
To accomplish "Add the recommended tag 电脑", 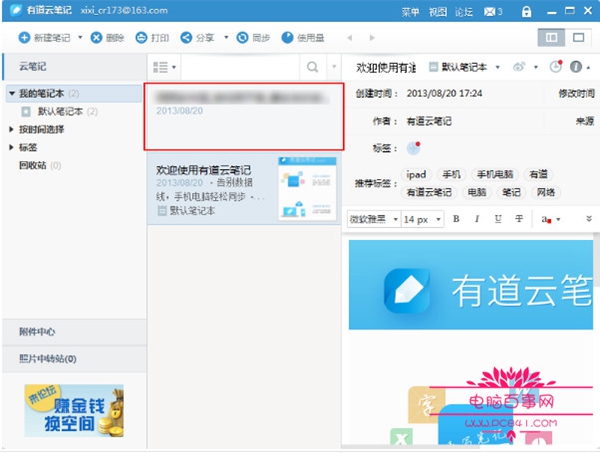I will coord(477,192).
